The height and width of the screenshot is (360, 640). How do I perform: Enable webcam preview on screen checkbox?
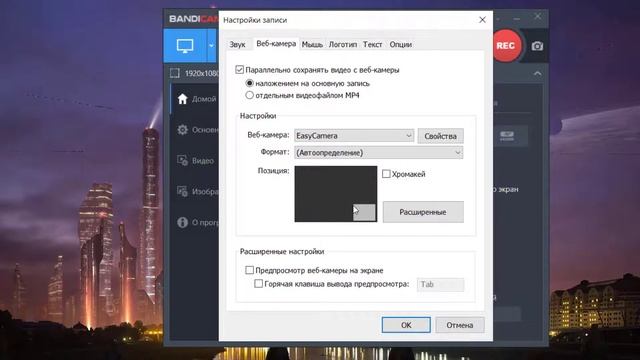[x=249, y=270]
